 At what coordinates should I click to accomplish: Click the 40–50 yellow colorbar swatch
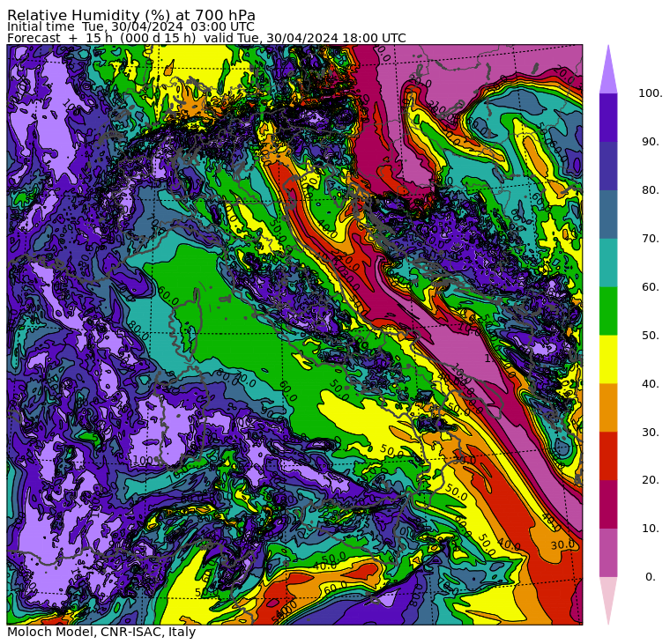[608, 359]
